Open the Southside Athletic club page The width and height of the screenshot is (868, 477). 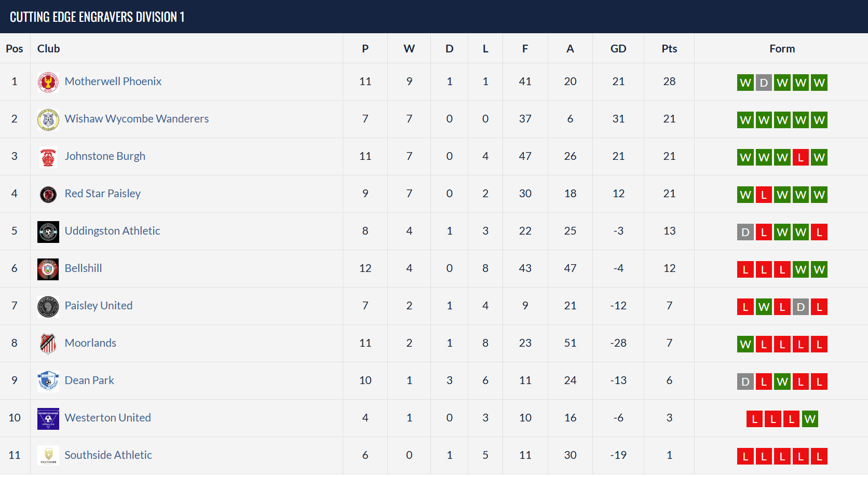[x=108, y=455]
